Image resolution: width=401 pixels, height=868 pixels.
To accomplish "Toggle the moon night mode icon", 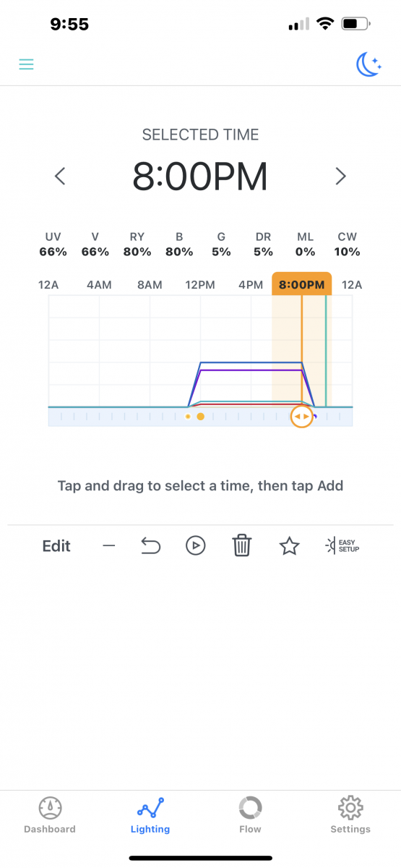I will coord(368,65).
